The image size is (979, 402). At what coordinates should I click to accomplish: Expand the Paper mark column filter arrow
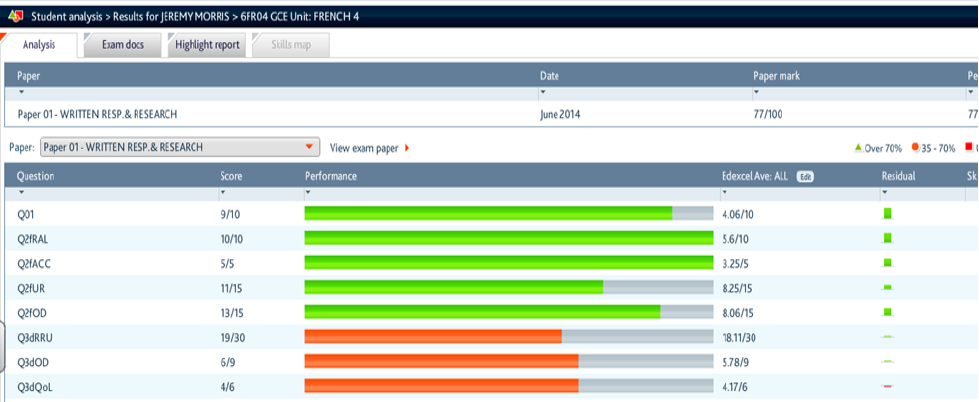757,92
